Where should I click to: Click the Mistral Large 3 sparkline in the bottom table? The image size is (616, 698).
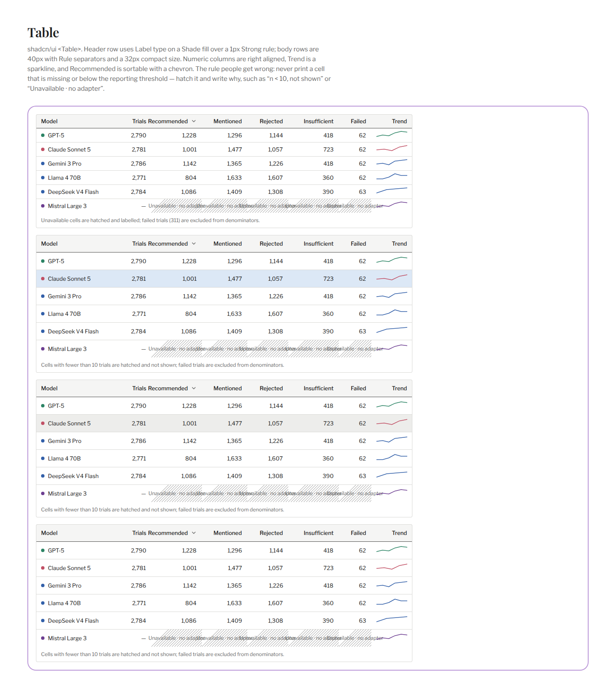coord(392,637)
